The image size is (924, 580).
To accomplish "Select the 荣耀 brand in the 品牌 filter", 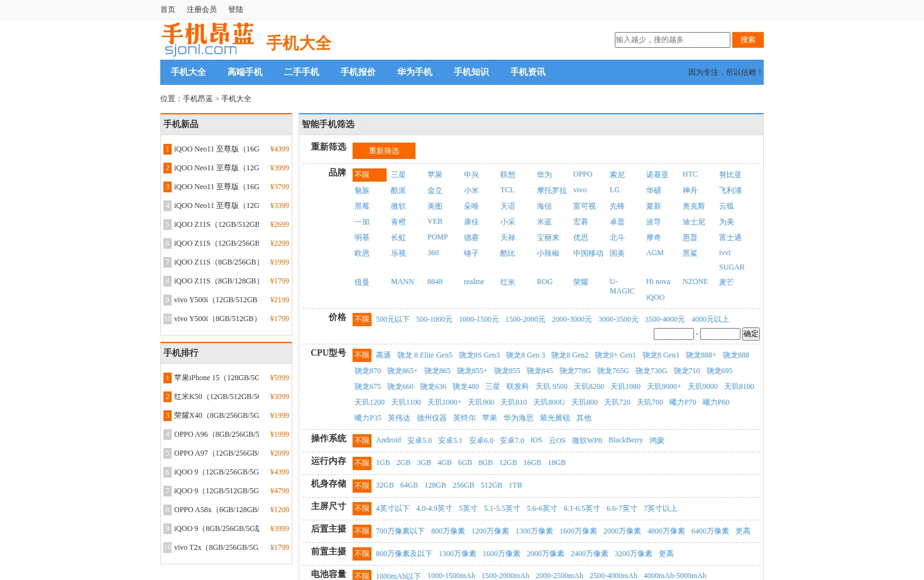I will (x=581, y=282).
